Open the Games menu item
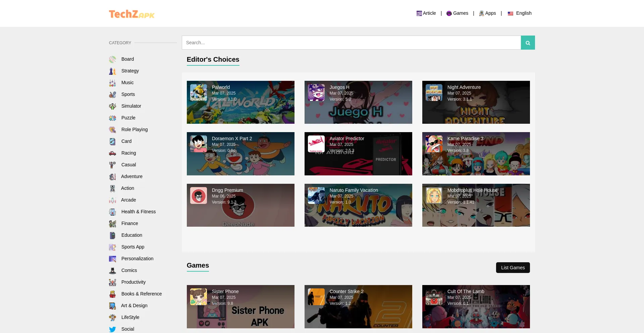The width and height of the screenshot is (644, 333). tap(457, 13)
